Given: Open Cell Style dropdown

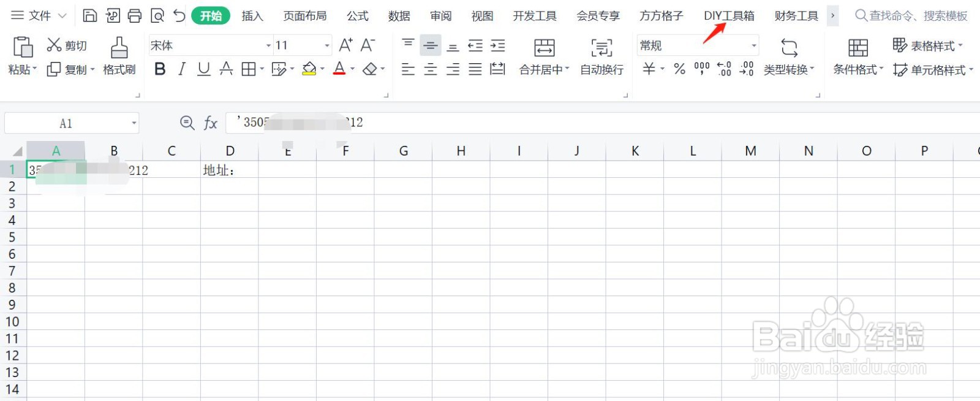Looking at the screenshot, I should (x=933, y=70).
